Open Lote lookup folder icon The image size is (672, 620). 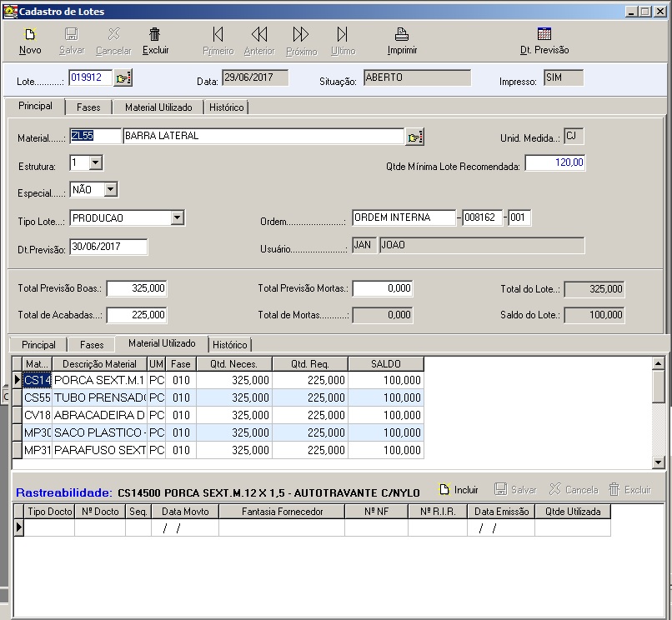click(x=123, y=78)
